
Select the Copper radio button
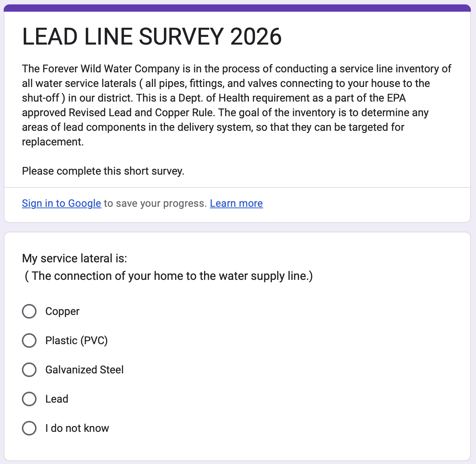pyautogui.click(x=29, y=311)
